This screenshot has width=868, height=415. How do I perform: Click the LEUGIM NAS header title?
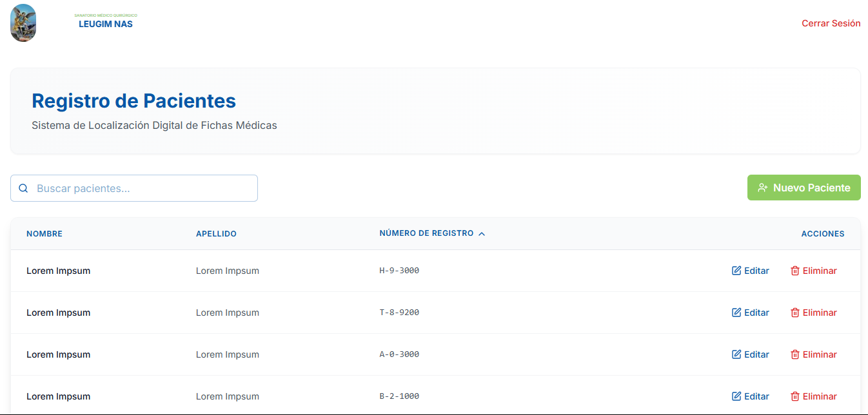(x=105, y=24)
